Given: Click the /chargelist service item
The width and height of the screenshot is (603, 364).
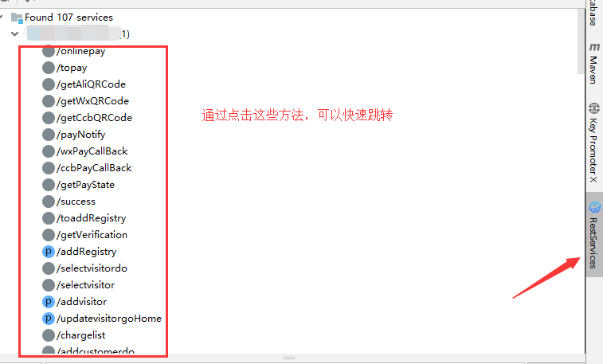Looking at the screenshot, I should tap(80, 335).
